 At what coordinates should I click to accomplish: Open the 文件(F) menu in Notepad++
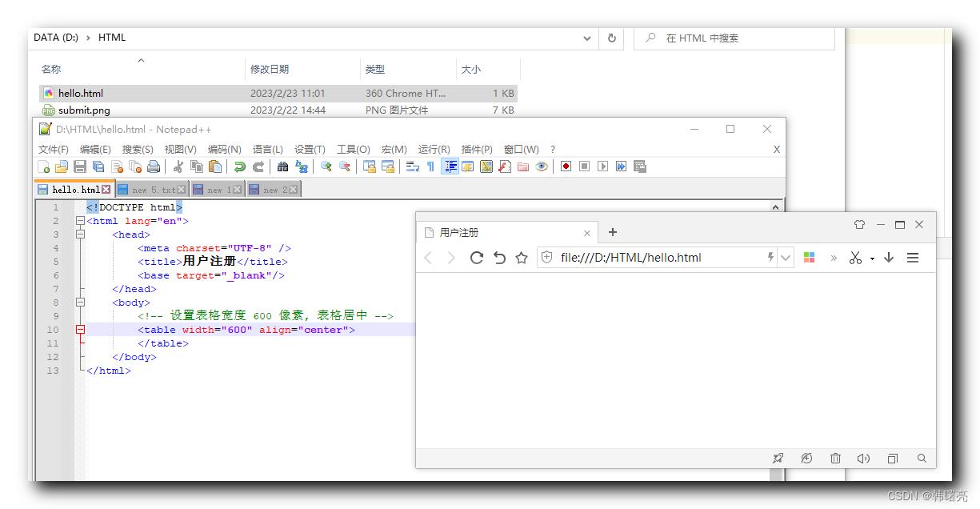click(x=54, y=150)
